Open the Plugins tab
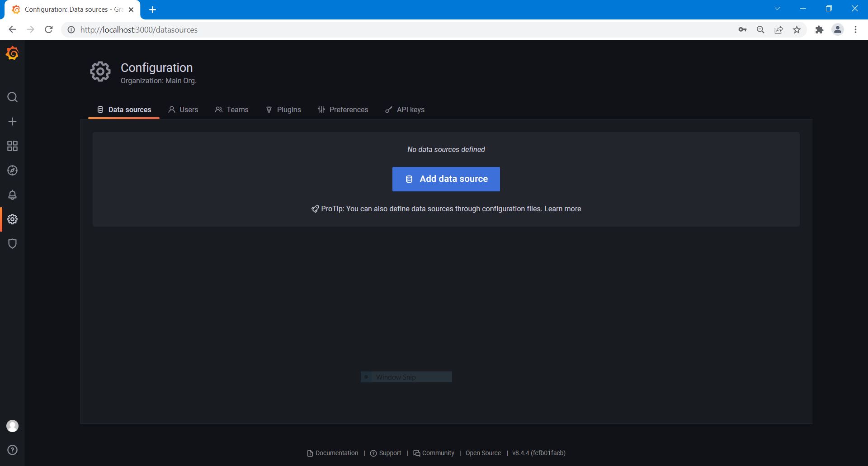This screenshot has height=466, width=868. 283,109
